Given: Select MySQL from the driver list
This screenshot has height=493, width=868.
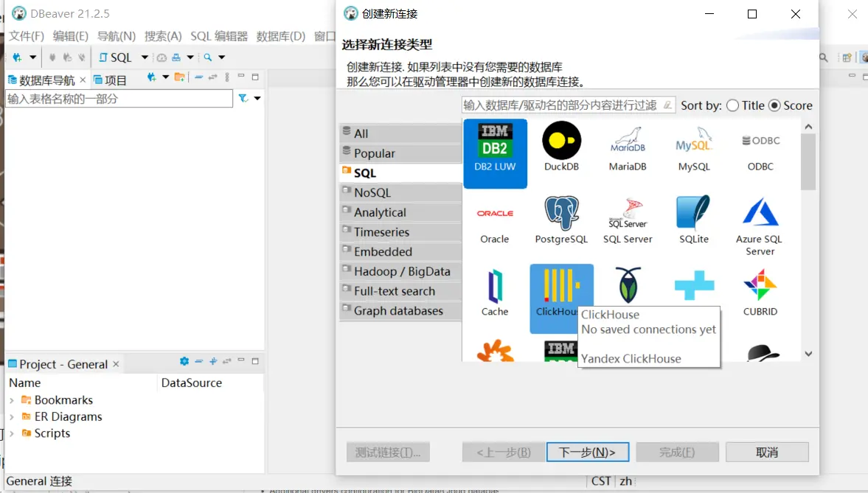Looking at the screenshot, I should click(x=694, y=147).
